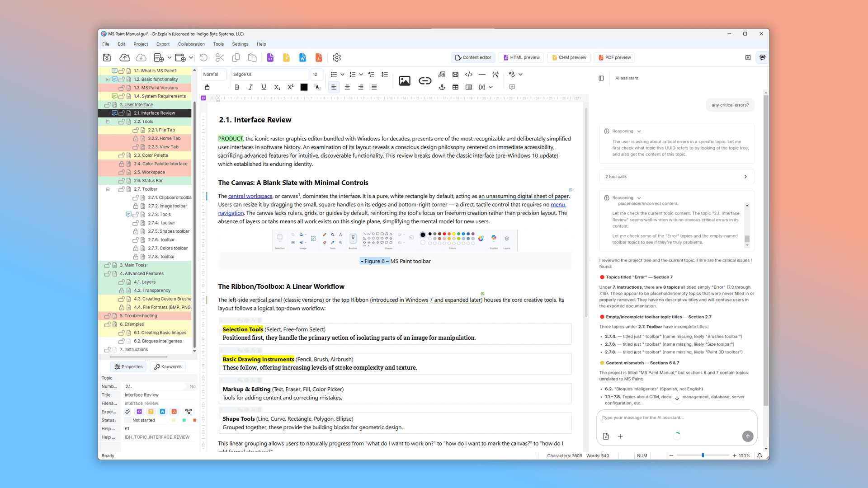Click the Undo arrow icon
868x488 pixels.
click(203, 57)
